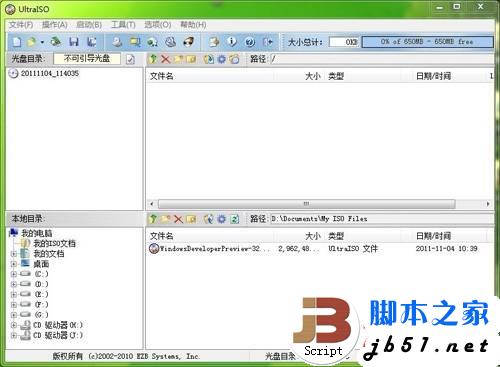Click the Convert format toolbar icon
The height and width of the screenshot is (367, 500).
(153, 42)
